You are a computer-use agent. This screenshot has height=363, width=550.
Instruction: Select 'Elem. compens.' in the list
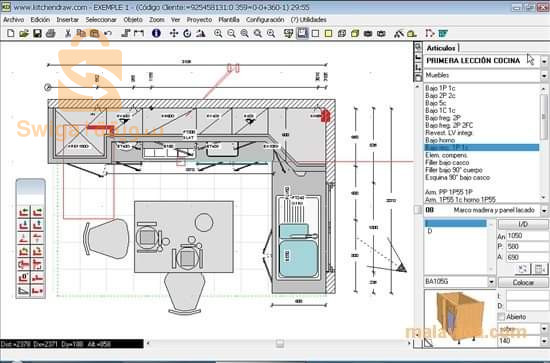pos(446,155)
